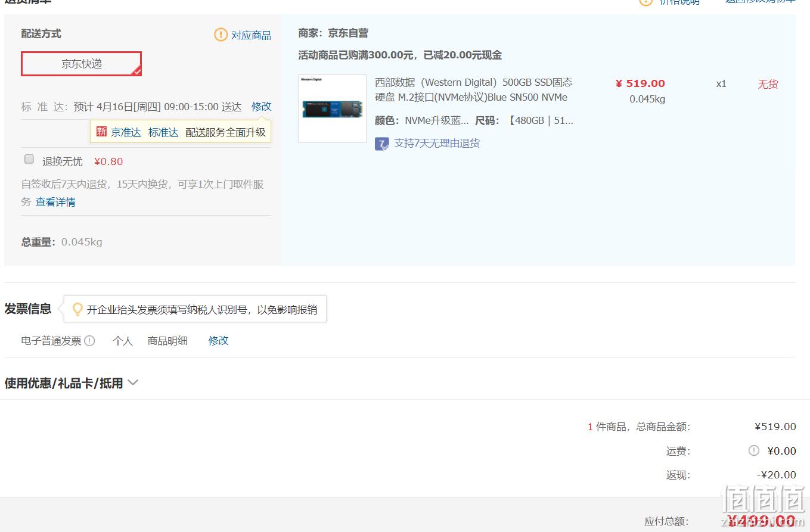Open the 西部数据 500GB SSD product title
Image resolution: width=810 pixels, height=532 pixels.
pyautogui.click(x=474, y=90)
